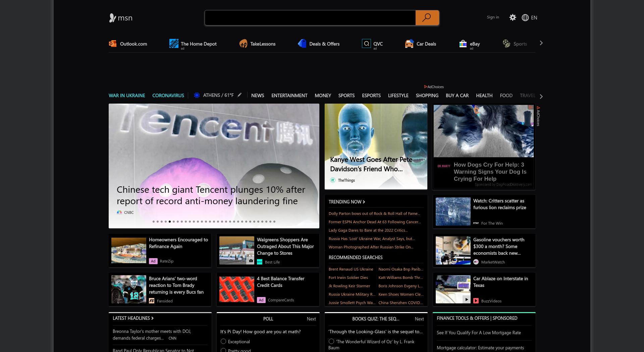This screenshot has width=644, height=352.
Task: Click the AdChoices icon above the nav bar
Action: click(425, 87)
